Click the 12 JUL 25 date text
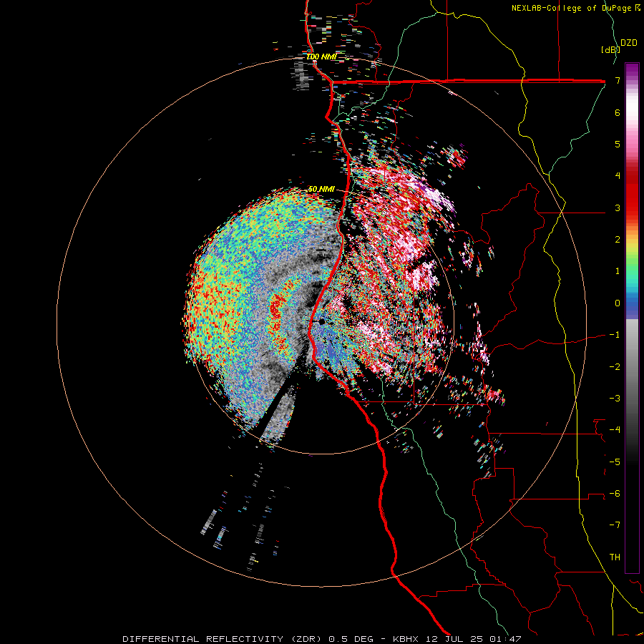The image size is (644, 644). (453, 639)
